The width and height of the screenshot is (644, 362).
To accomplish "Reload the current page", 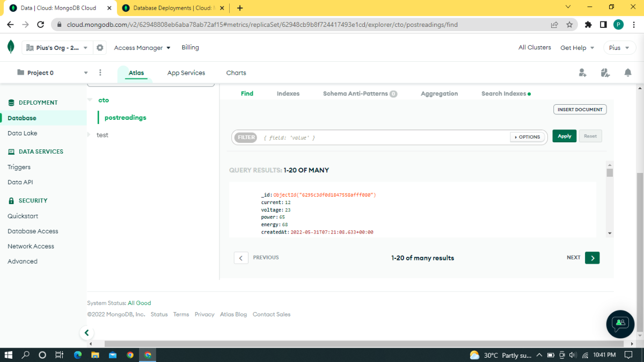I will coord(40,25).
